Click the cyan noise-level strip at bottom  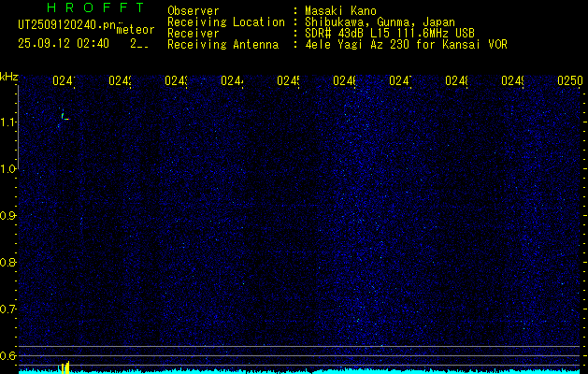point(299,371)
